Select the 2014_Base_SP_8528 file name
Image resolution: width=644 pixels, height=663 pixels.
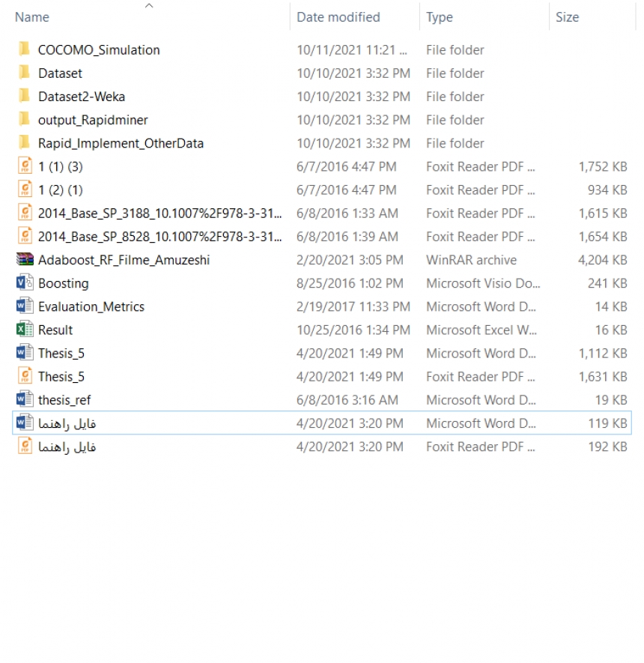click(160, 237)
